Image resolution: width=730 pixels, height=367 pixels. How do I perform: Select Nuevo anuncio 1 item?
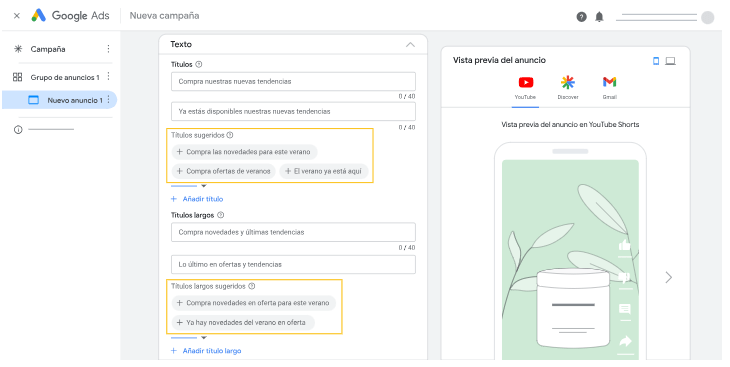(x=59, y=100)
